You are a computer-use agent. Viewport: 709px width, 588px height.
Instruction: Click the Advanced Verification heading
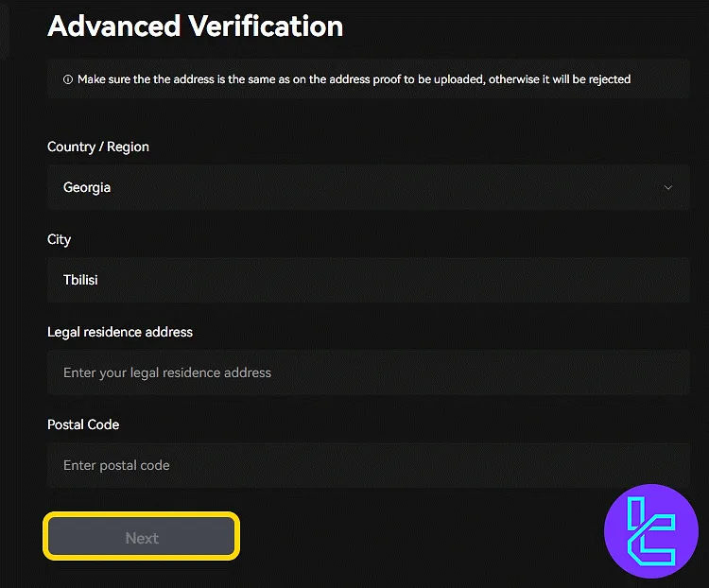(x=196, y=26)
